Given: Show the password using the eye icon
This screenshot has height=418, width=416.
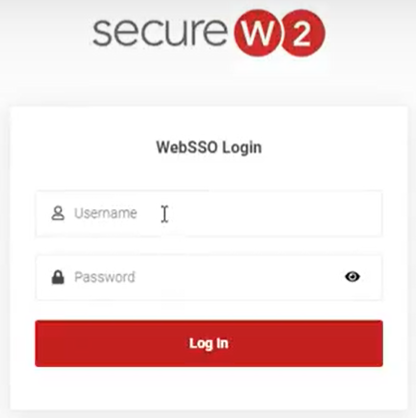Looking at the screenshot, I should (x=352, y=277).
